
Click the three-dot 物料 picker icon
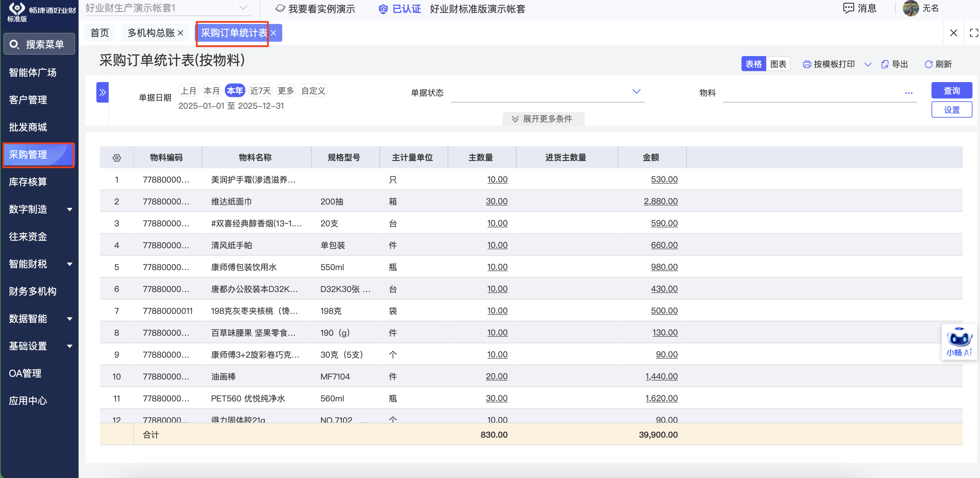(x=909, y=92)
